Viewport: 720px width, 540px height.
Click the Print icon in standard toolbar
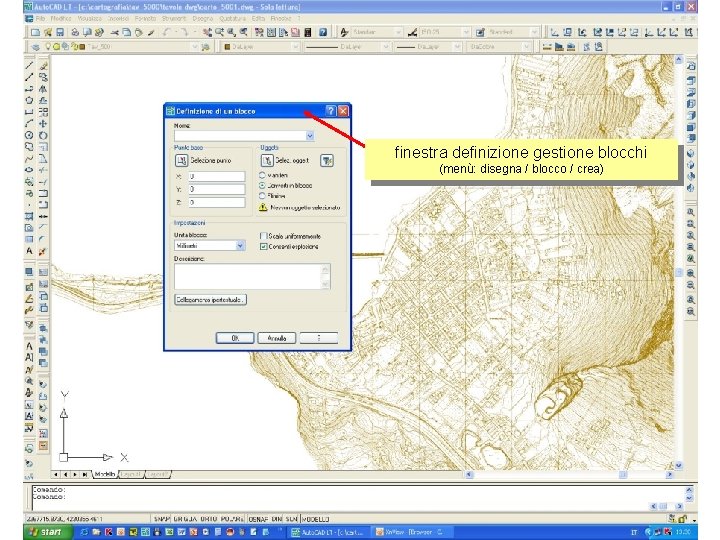(75, 32)
